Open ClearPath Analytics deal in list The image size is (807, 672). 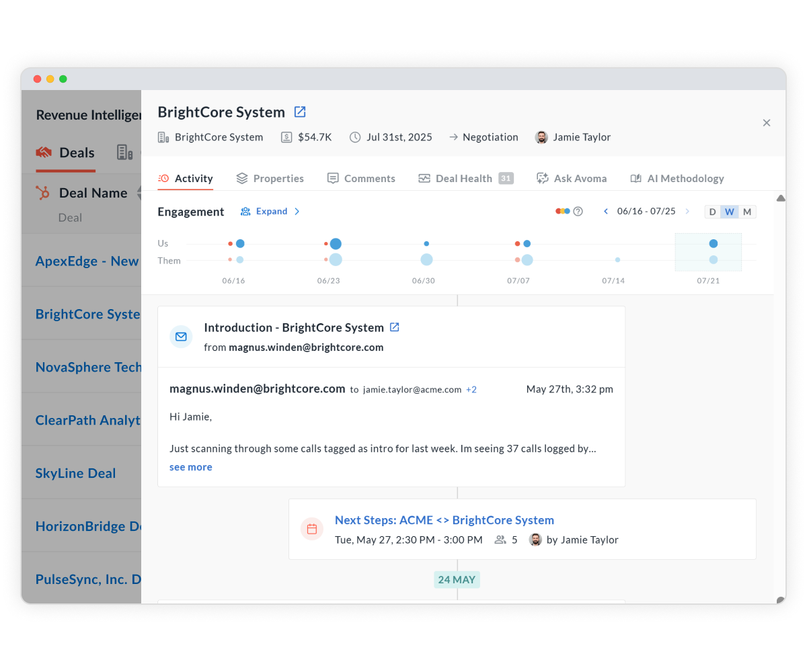88,420
